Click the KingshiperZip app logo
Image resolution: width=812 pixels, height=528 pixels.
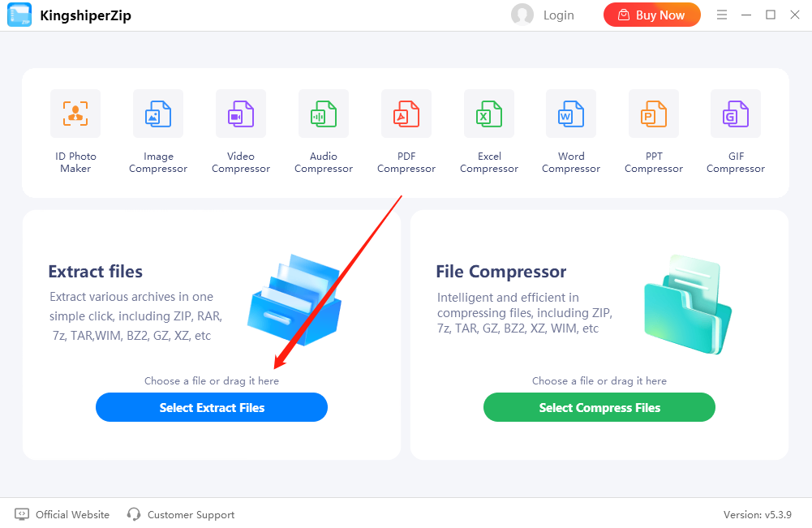(19, 15)
